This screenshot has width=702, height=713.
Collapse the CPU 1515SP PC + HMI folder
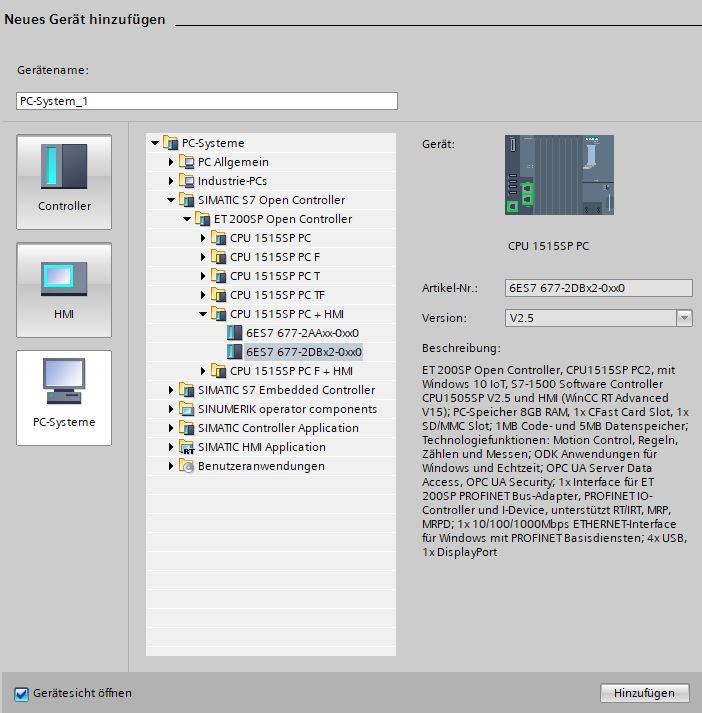(x=203, y=314)
